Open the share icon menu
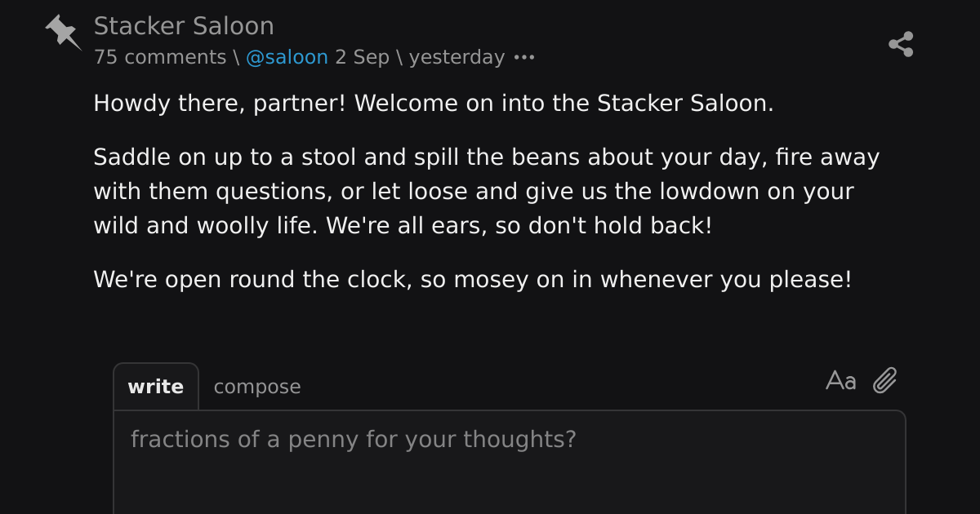Image resolution: width=980 pixels, height=514 pixels. (901, 44)
